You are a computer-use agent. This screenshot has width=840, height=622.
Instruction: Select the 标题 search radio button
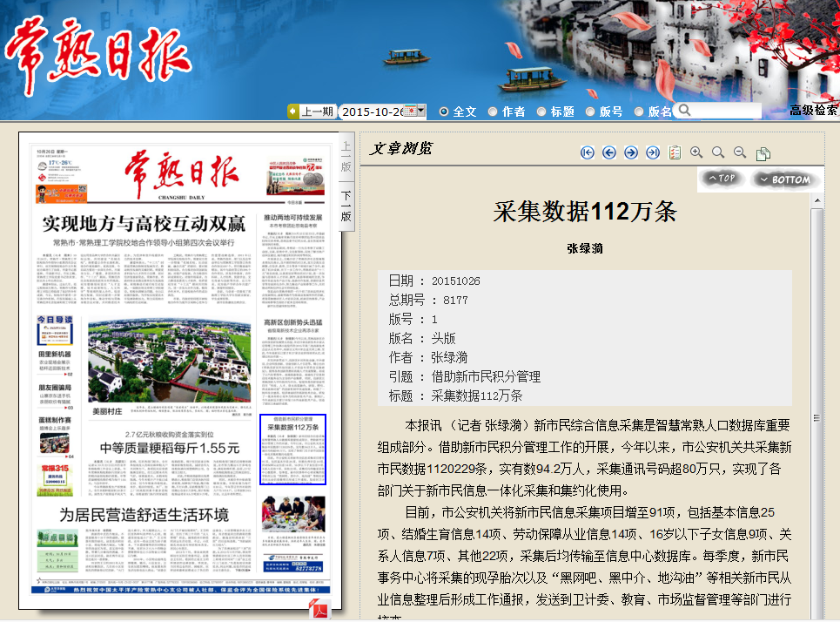coord(541,112)
